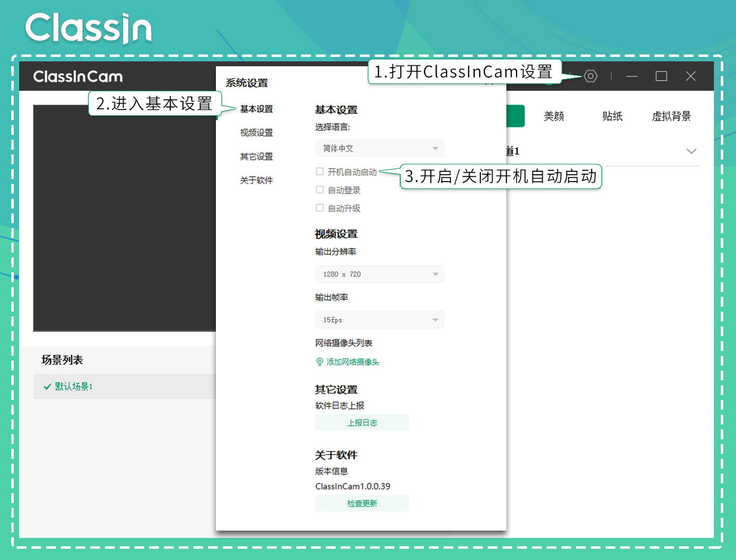This screenshot has width=736, height=560.
Task: Click the green tab behind settings dialog
Action: point(516,116)
